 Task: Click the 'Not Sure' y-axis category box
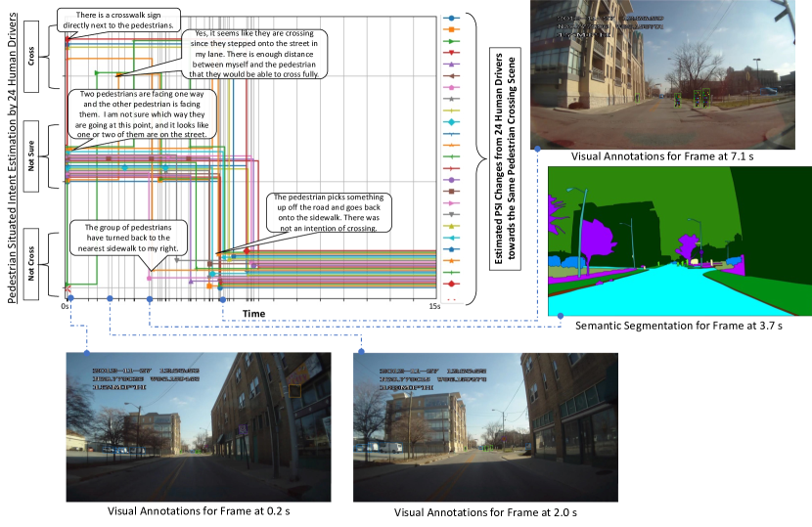coord(31,155)
